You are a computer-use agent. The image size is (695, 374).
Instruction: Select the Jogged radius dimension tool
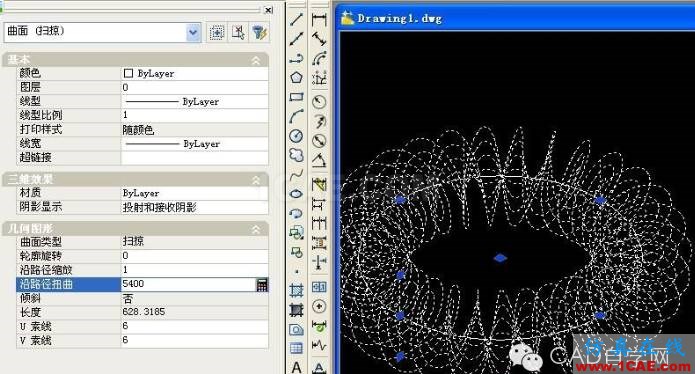point(319,121)
